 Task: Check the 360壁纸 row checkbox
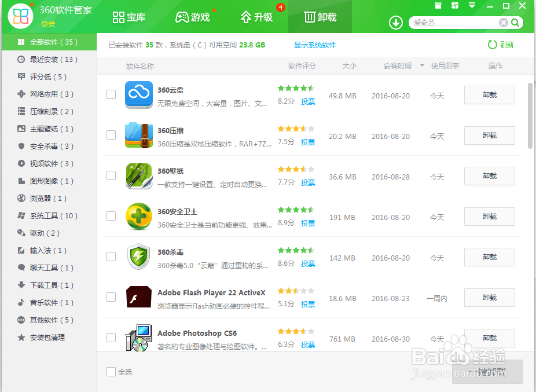111,175
